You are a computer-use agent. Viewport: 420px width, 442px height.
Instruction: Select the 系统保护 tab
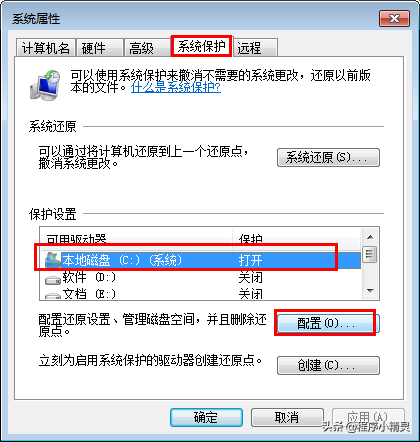(x=201, y=46)
